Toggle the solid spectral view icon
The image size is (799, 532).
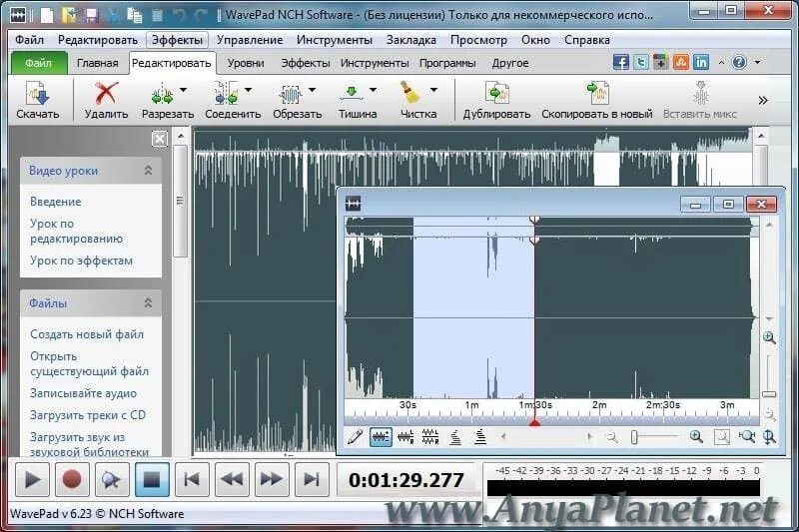pos(480,437)
